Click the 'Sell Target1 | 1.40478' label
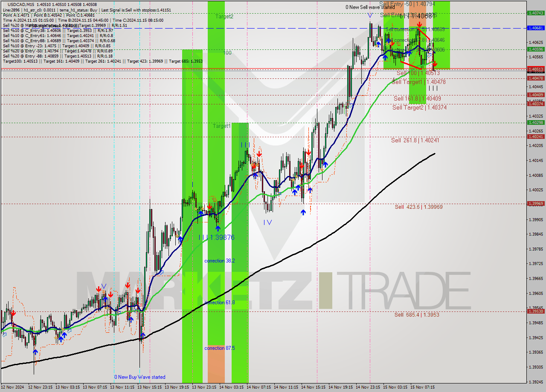546x392 pixels. point(418,82)
